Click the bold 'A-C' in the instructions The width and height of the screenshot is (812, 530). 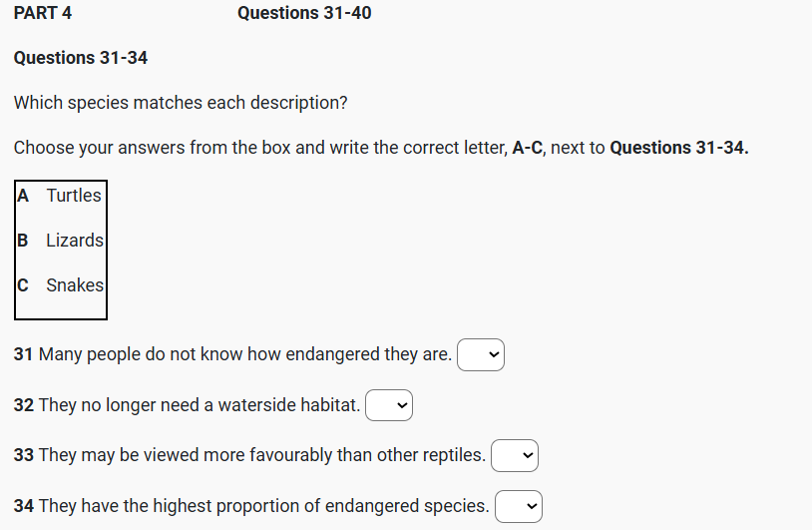coord(528,148)
